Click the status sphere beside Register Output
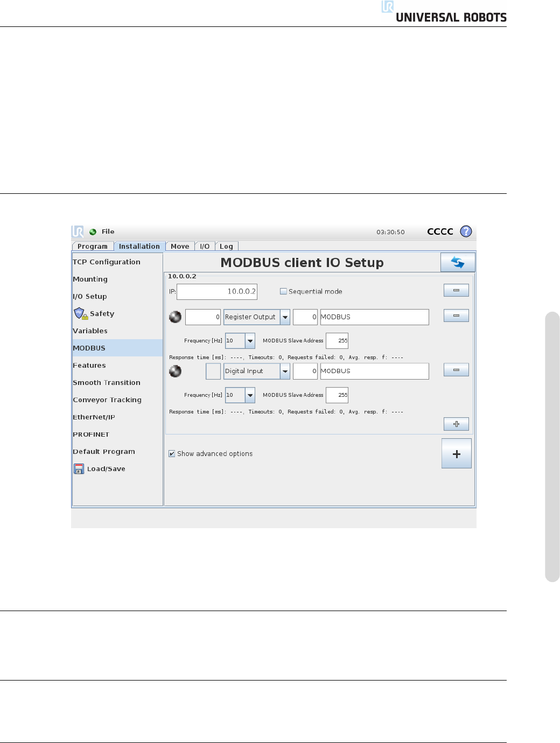Image resolution: width=560 pixels, height=743 pixels. (175, 317)
